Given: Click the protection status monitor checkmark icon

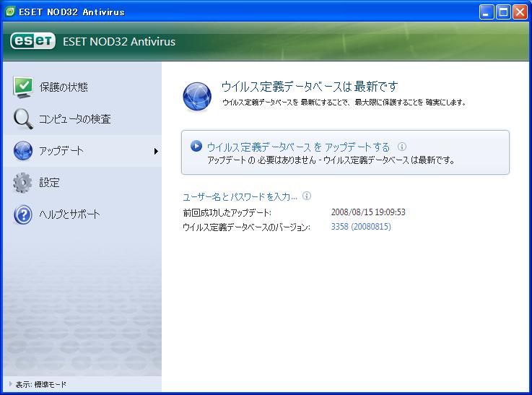Looking at the screenshot, I should (x=23, y=87).
